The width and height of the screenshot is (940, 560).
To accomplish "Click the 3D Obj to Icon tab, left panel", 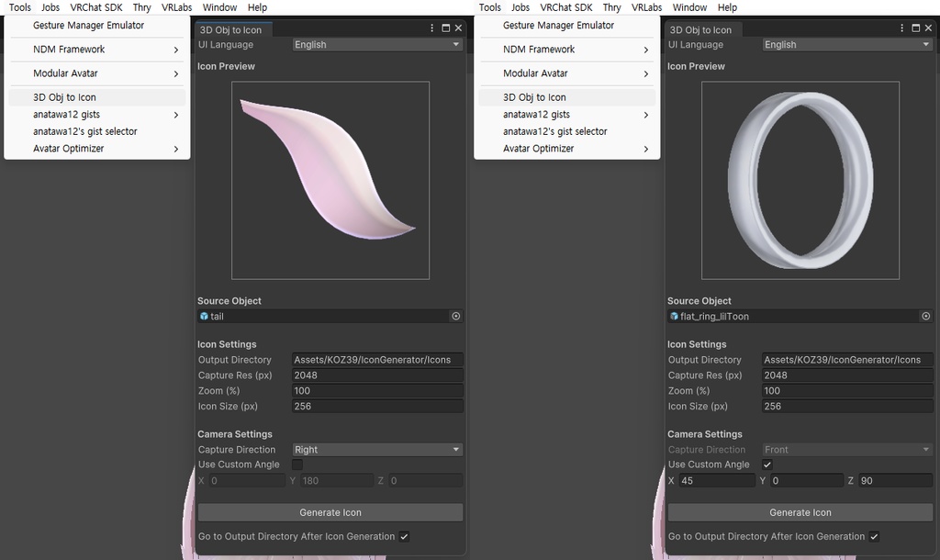I will [x=234, y=29].
